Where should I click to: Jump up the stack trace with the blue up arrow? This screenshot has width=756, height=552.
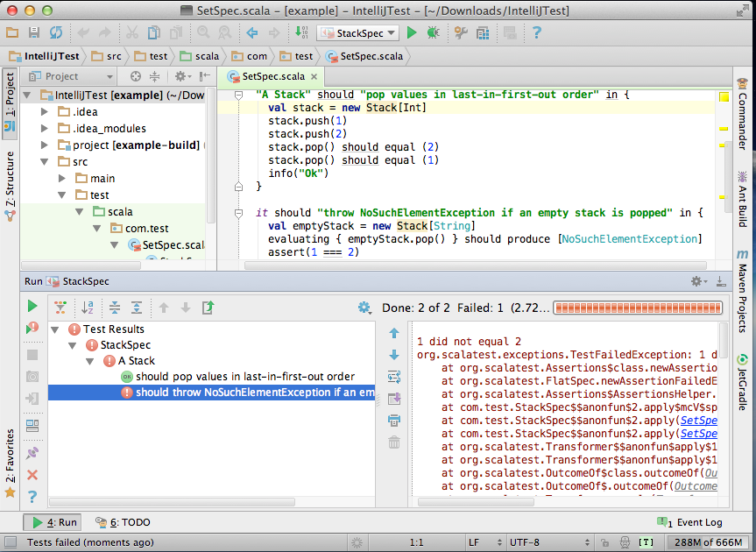[x=394, y=333]
